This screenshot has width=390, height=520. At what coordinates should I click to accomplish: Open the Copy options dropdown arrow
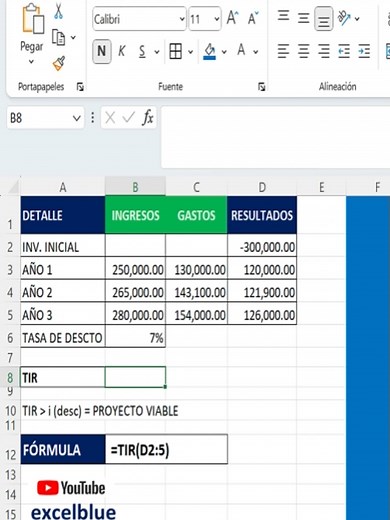[73, 37]
